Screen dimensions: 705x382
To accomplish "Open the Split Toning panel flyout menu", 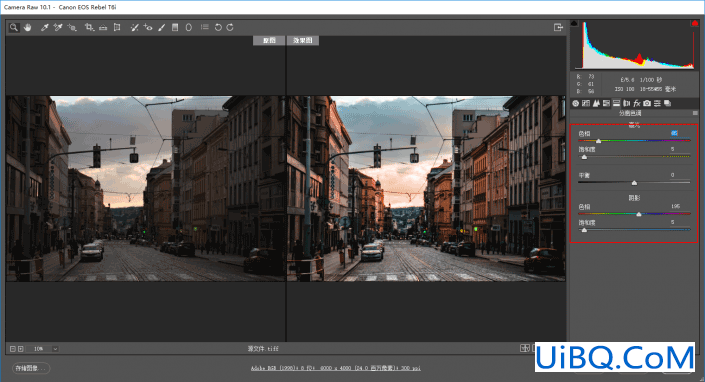I will (x=695, y=113).
